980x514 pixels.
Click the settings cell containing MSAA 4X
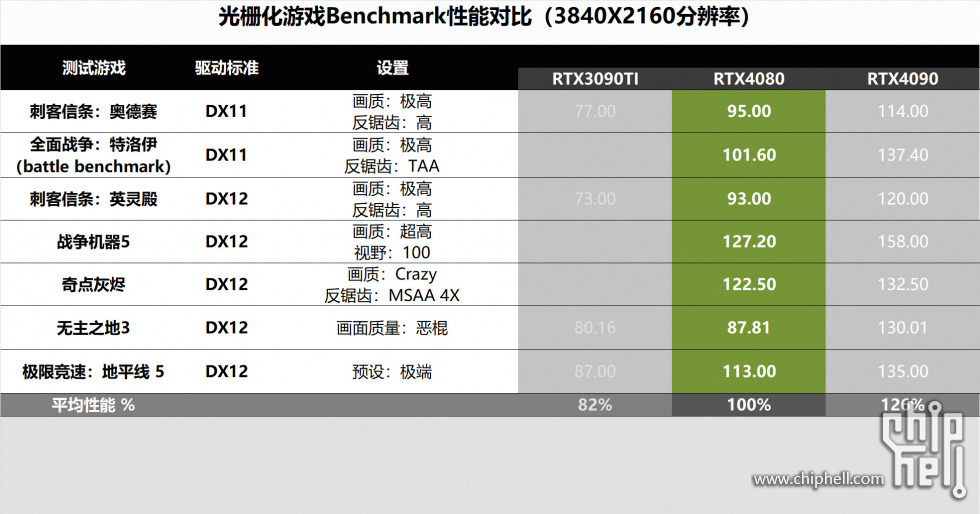(392, 285)
